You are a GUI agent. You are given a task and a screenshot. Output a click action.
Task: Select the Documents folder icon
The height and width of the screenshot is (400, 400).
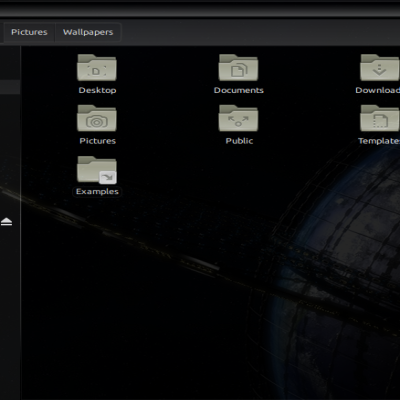(x=238, y=68)
